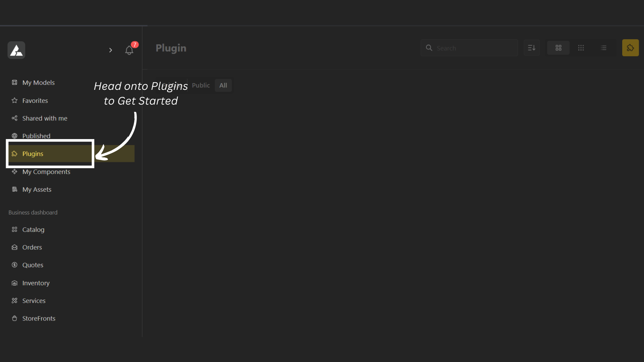Image resolution: width=644 pixels, height=362 pixels.
Task: Select the All filter tab
Action: click(223, 85)
